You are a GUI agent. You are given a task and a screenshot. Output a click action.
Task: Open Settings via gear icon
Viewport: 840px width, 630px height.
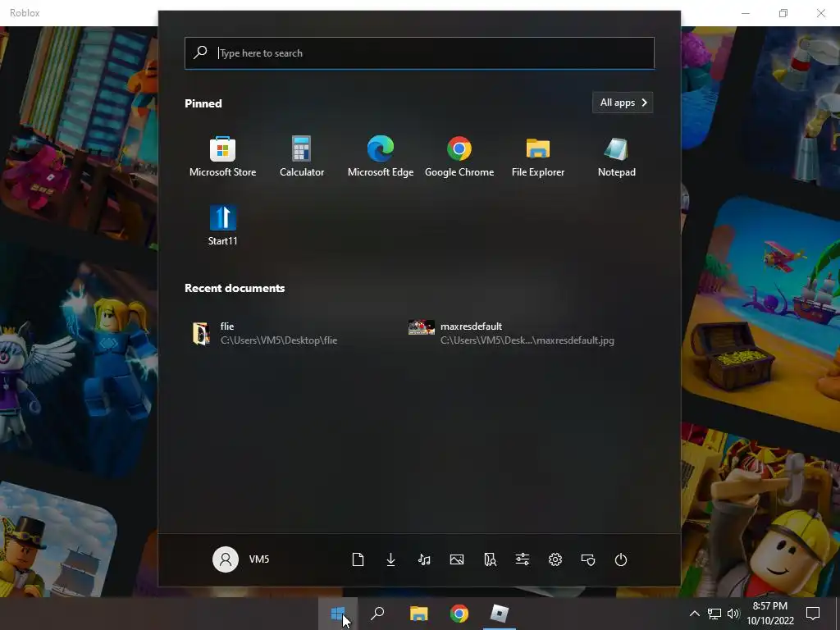point(555,559)
